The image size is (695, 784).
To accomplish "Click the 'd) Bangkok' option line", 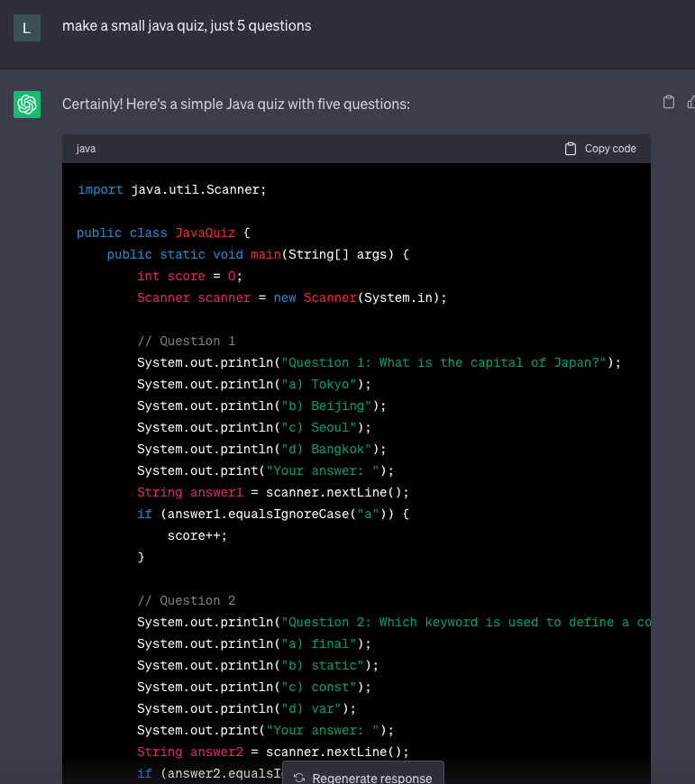I will (261, 449).
